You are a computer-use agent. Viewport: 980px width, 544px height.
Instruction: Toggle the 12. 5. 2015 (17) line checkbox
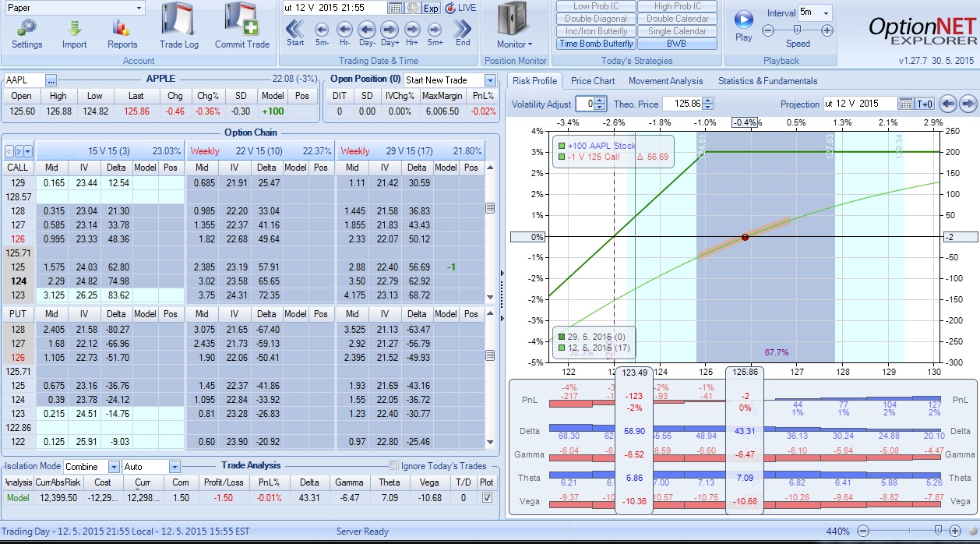click(562, 348)
